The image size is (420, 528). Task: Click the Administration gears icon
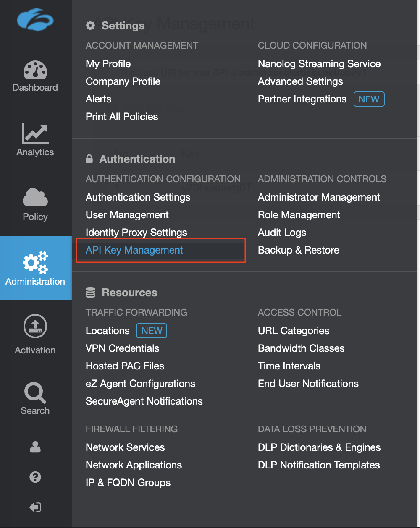35,262
